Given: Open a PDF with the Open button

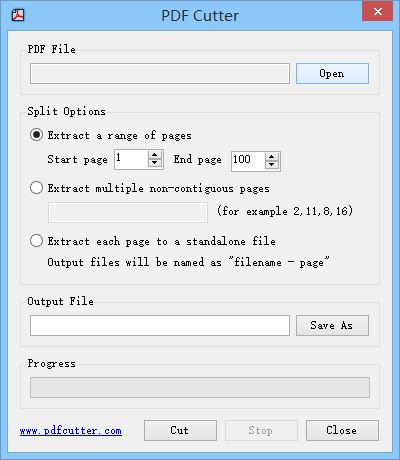Looking at the screenshot, I should (x=332, y=73).
